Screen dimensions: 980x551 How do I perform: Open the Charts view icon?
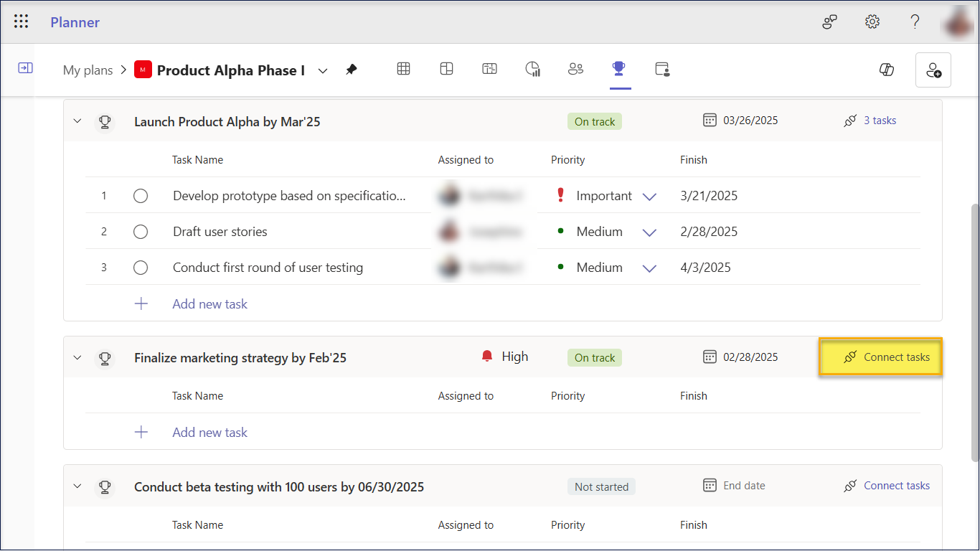532,69
